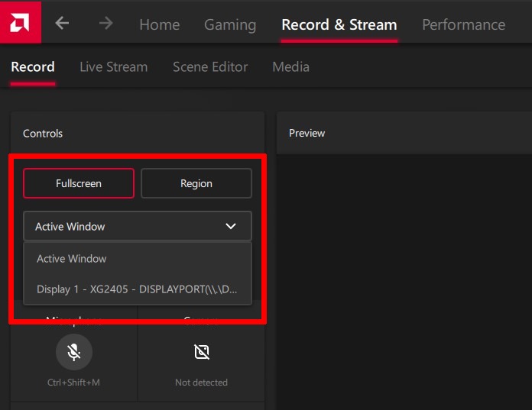Click the Not detected camera label
The width and height of the screenshot is (532, 410).
pos(201,383)
